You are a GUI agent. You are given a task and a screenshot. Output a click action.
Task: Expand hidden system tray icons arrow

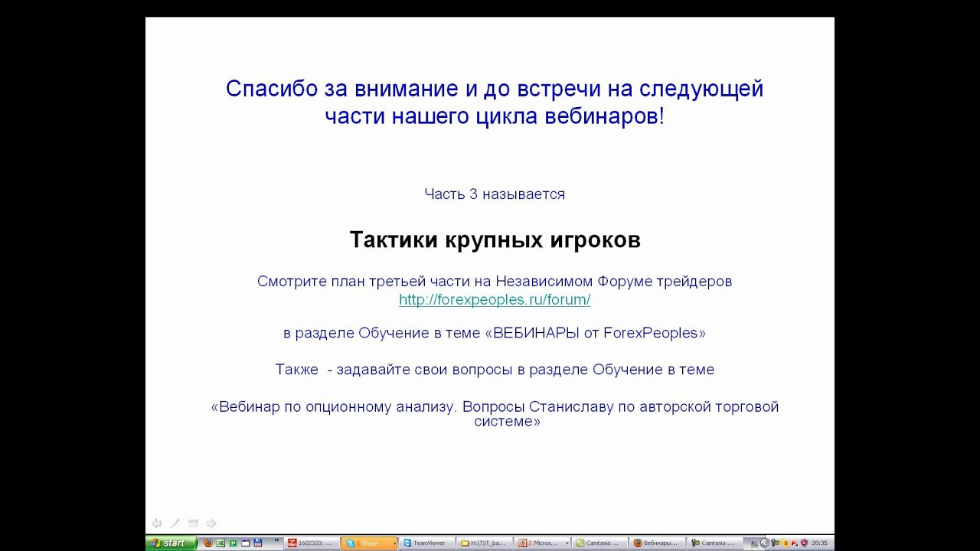764,543
